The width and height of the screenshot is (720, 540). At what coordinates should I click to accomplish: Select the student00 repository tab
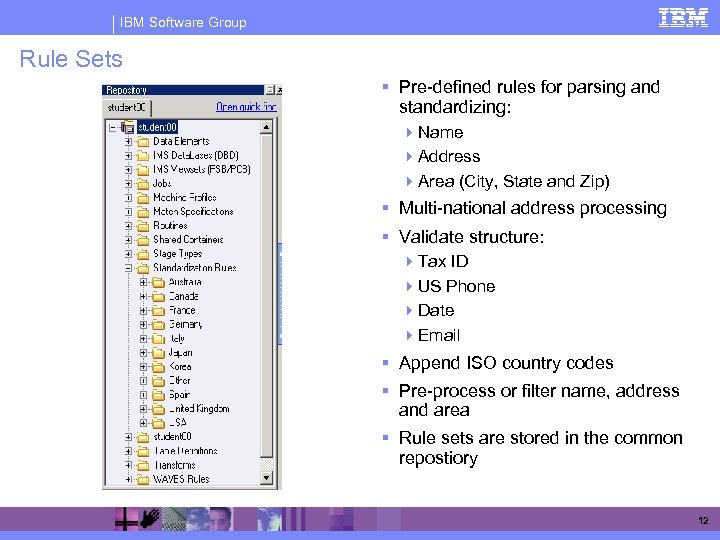pos(127,107)
